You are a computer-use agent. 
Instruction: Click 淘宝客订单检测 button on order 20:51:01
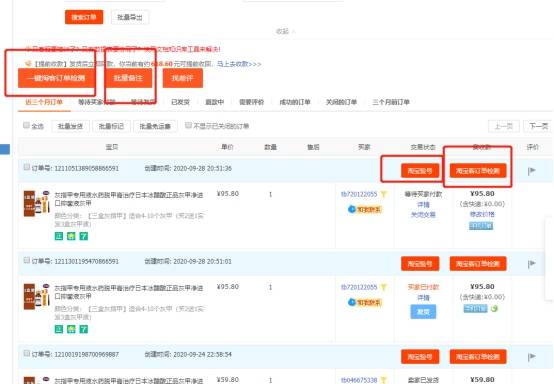click(x=478, y=264)
